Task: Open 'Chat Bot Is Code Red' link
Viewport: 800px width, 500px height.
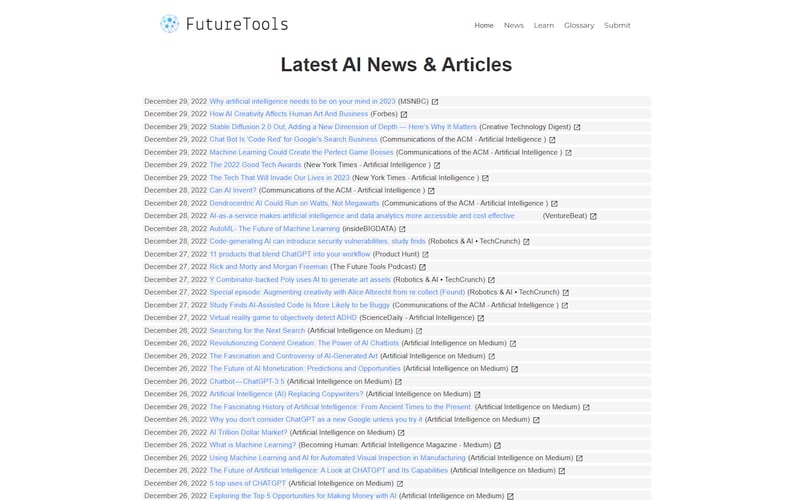Action: click(293, 140)
